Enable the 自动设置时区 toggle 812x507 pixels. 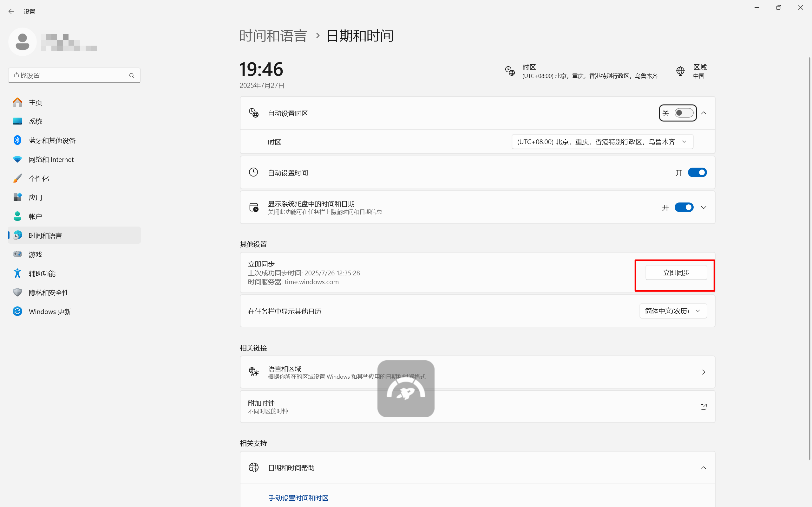point(684,113)
